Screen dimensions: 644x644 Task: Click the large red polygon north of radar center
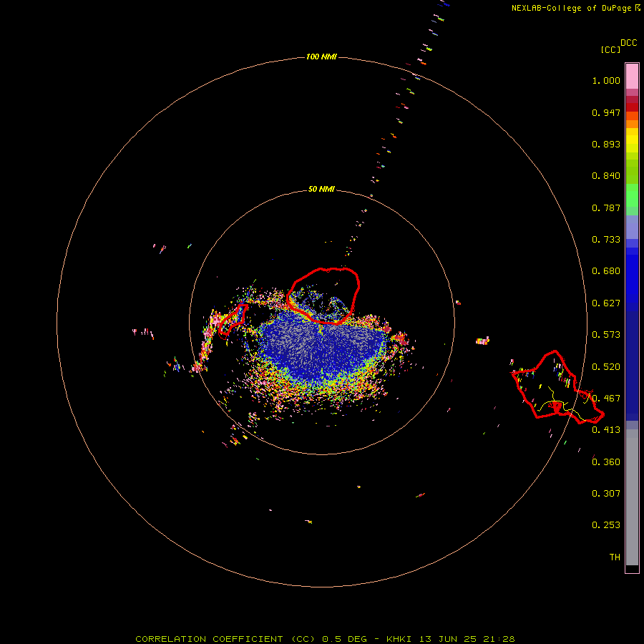click(x=323, y=296)
